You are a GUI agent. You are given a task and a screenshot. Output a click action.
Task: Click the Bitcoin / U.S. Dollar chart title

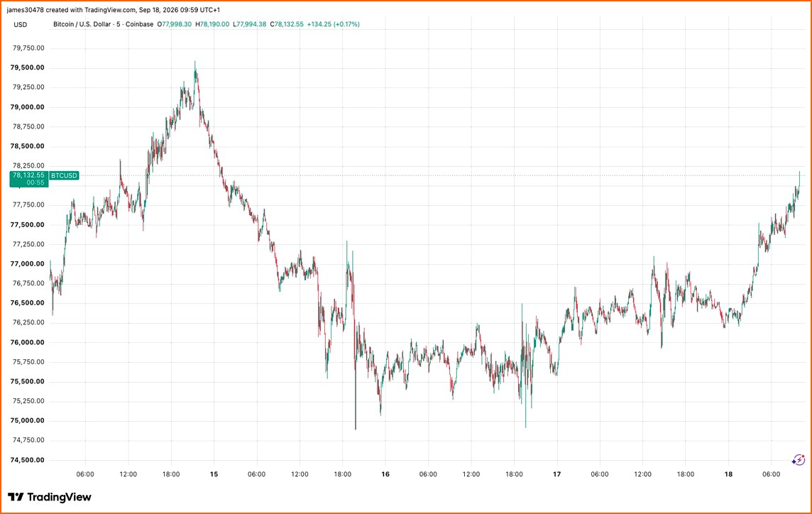click(82, 24)
